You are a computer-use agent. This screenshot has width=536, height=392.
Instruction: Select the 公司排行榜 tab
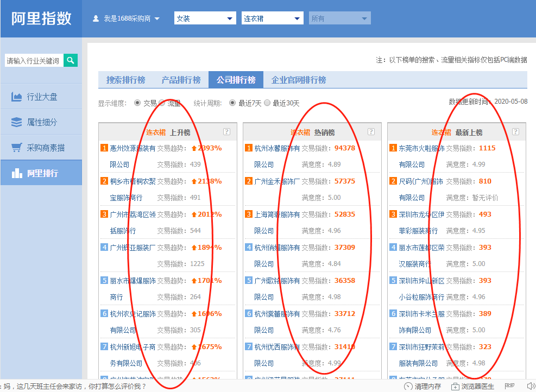[x=236, y=80]
